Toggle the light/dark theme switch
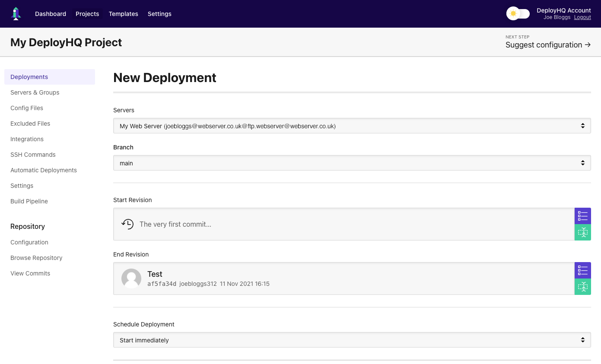The image size is (601, 364). (518, 14)
